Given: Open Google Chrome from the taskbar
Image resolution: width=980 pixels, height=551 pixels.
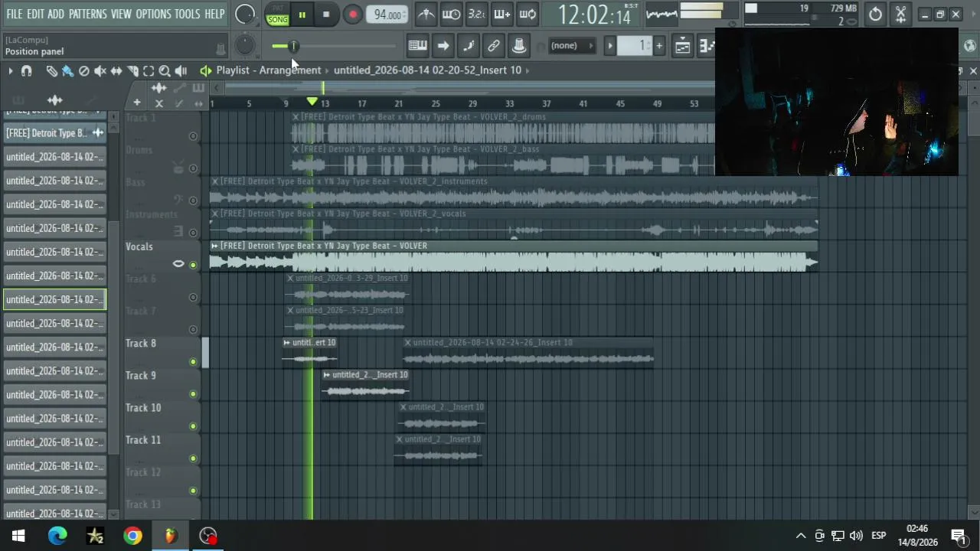Looking at the screenshot, I should point(133,536).
